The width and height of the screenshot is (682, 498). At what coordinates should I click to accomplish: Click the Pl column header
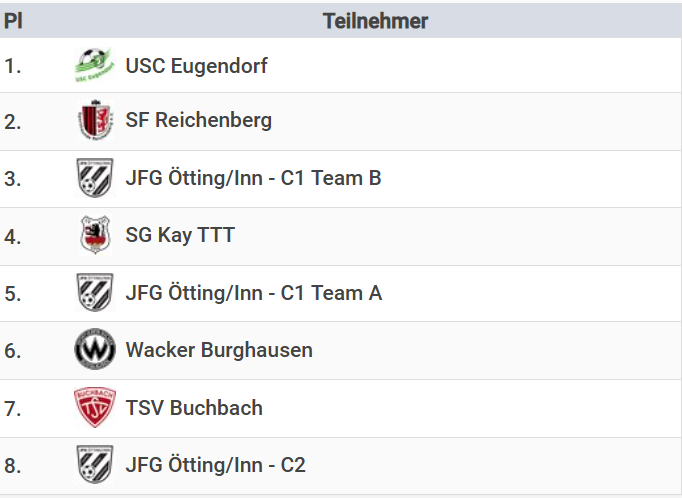[x=13, y=21]
